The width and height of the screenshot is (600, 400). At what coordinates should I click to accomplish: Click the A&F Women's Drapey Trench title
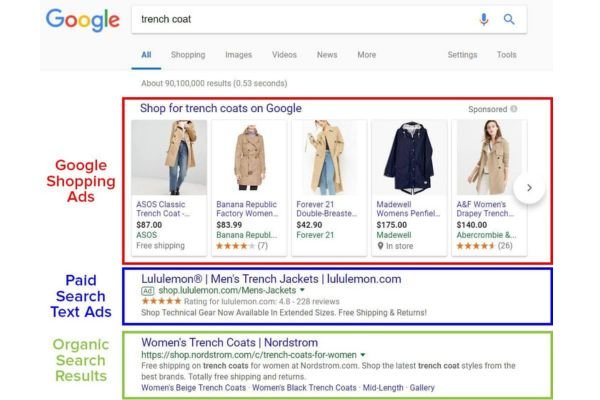[x=485, y=209]
